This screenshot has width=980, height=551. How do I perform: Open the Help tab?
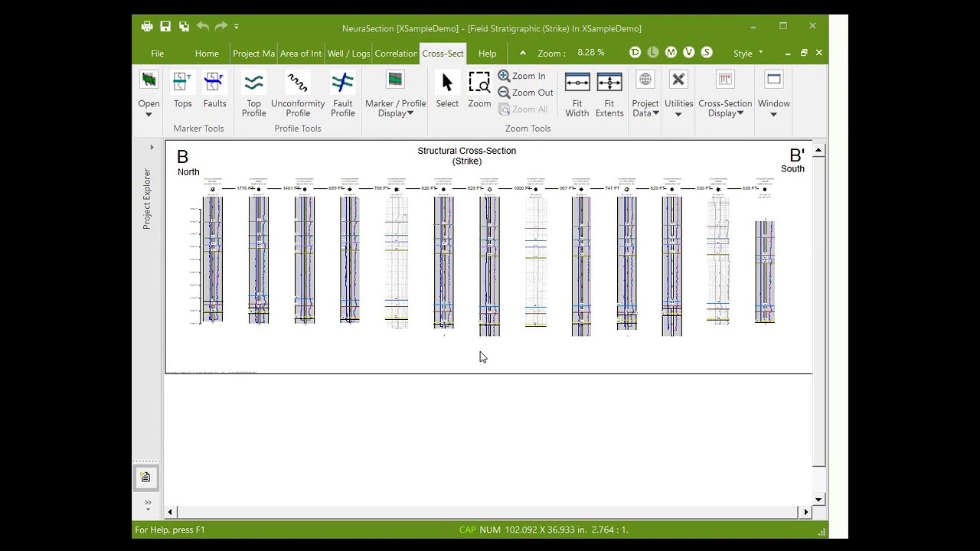pos(487,54)
